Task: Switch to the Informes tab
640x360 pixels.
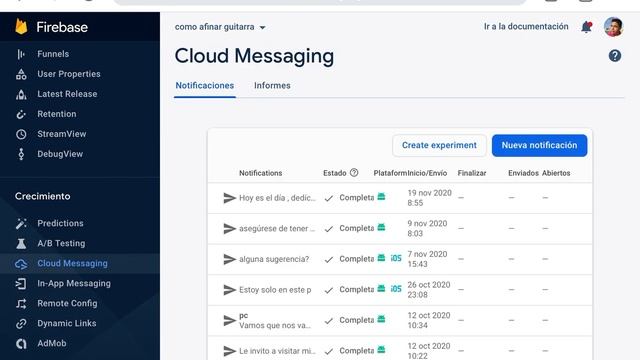Action: [x=272, y=86]
